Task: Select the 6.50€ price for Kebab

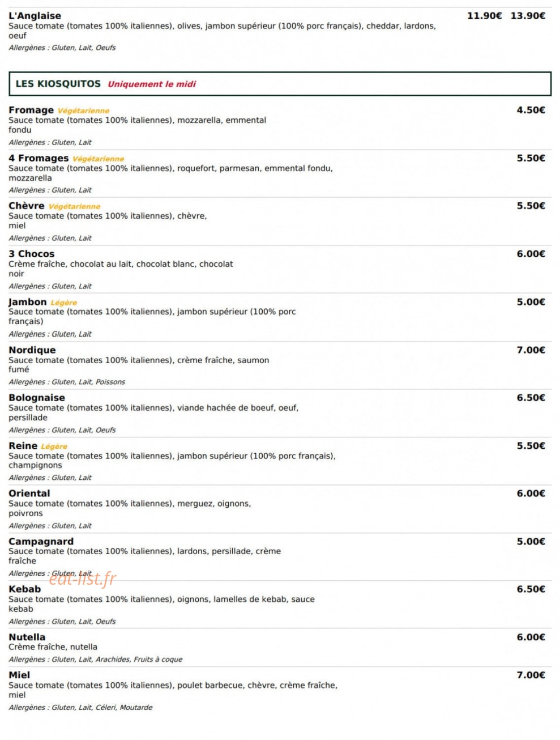Action: (x=531, y=589)
